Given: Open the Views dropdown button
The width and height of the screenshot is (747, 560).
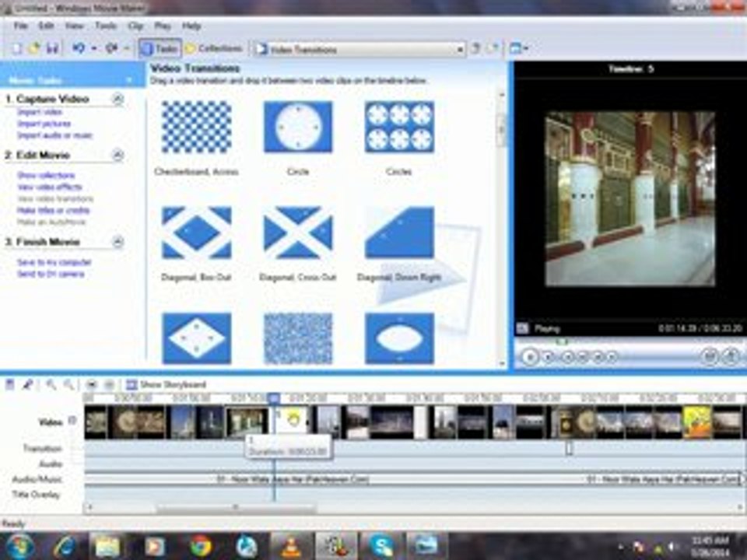Looking at the screenshot, I should pyautogui.click(x=518, y=48).
